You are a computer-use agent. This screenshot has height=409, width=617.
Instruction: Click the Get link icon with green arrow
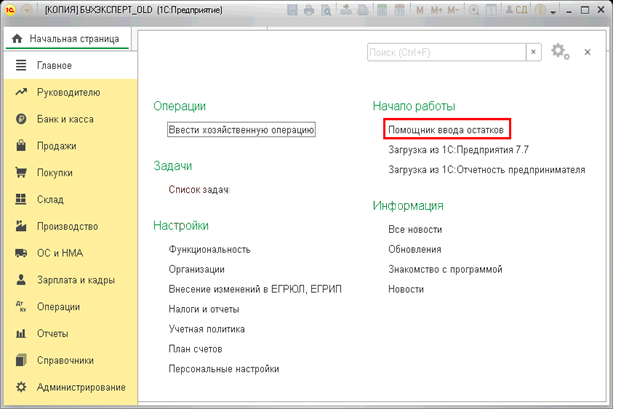[x=346, y=10]
